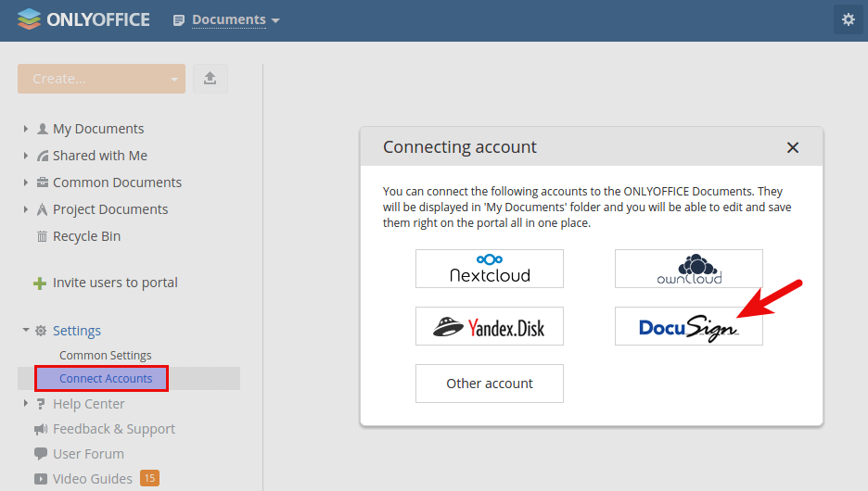Open the Recycle Bin folder
The image size is (868, 491).
click(x=86, y=236)
